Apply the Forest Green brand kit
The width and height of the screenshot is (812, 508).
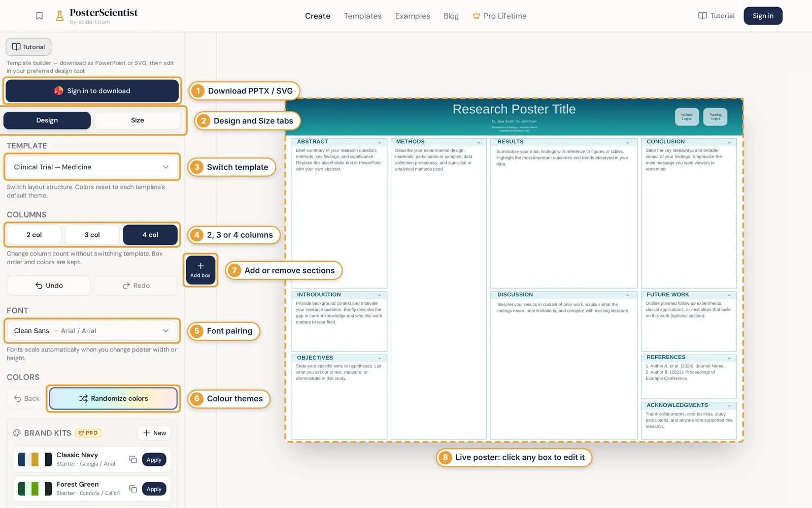pyautogui.click(x=154, y=489)
